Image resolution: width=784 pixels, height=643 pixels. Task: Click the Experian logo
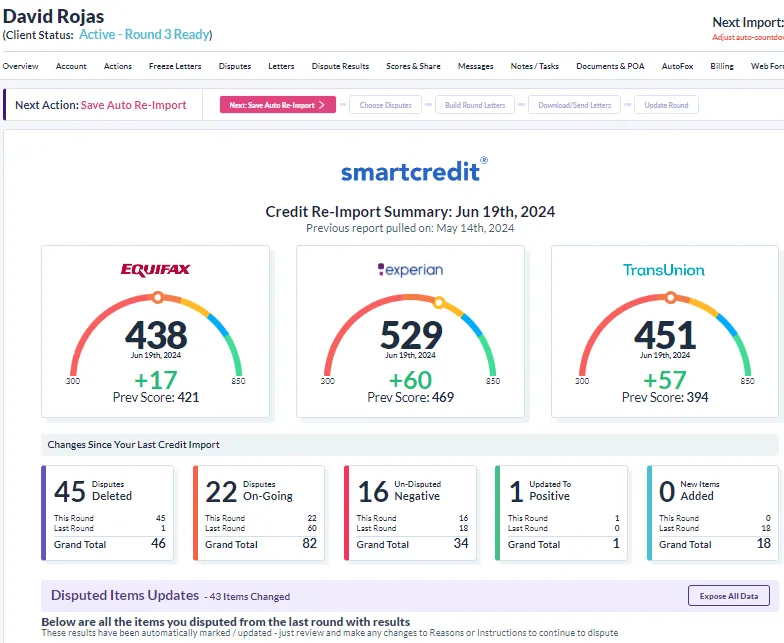(410, 270)
